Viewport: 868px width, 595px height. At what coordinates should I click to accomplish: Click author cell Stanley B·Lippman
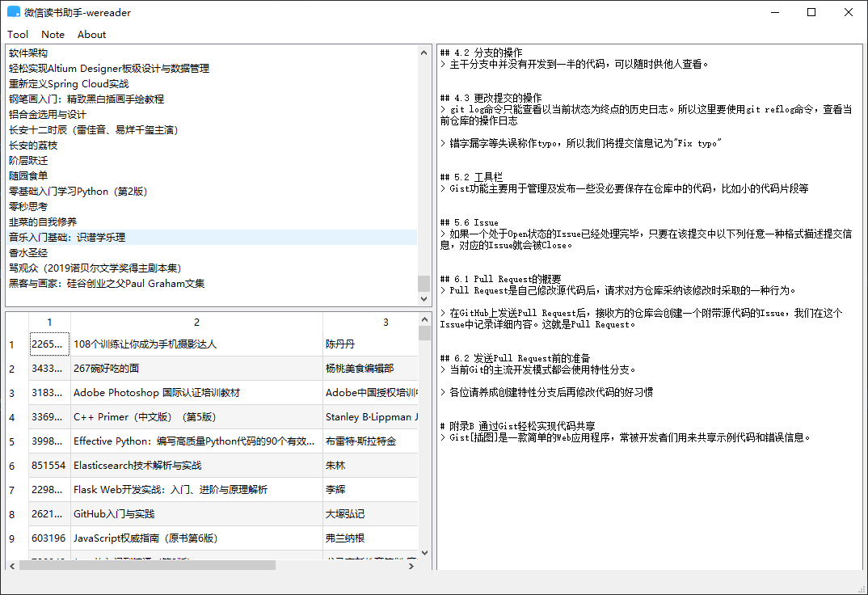370,417
